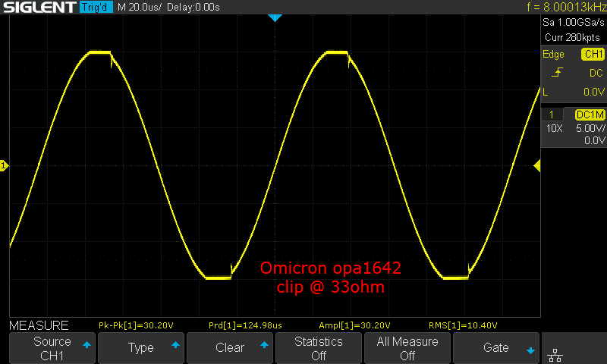Screen dimensions: 607x364
Task: Click the rising edge slope icon
Action: 557,72
